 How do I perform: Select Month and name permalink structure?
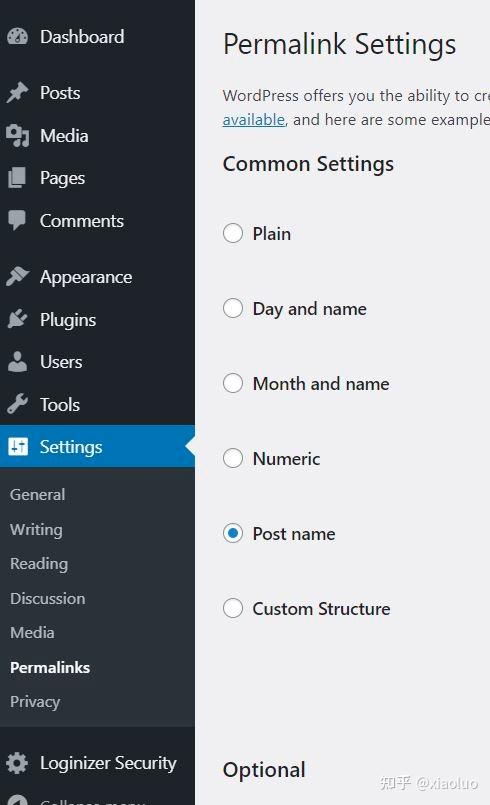pyautogui.click(x=233, y=383)
